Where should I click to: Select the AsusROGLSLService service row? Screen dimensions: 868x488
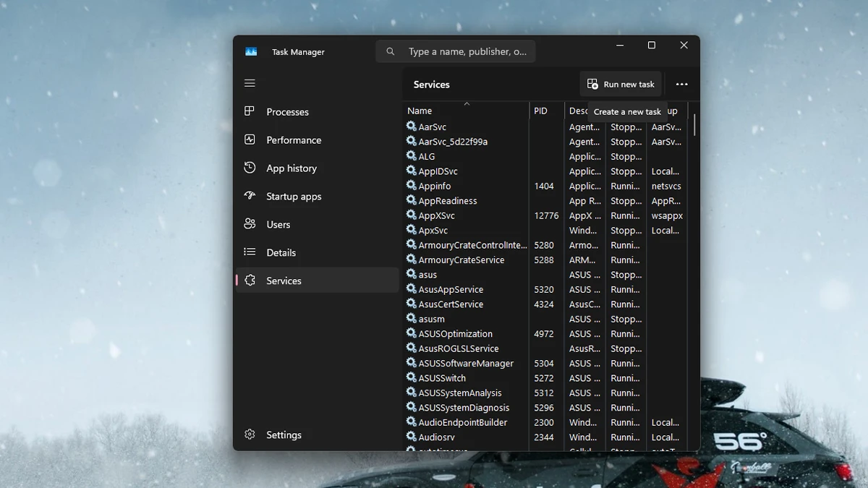[x=545, y=348]
